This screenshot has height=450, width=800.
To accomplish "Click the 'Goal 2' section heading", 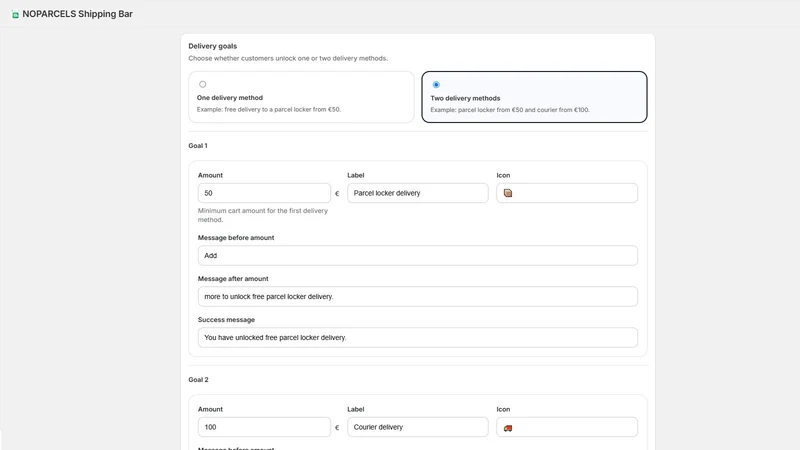I will tap(198, 380).
